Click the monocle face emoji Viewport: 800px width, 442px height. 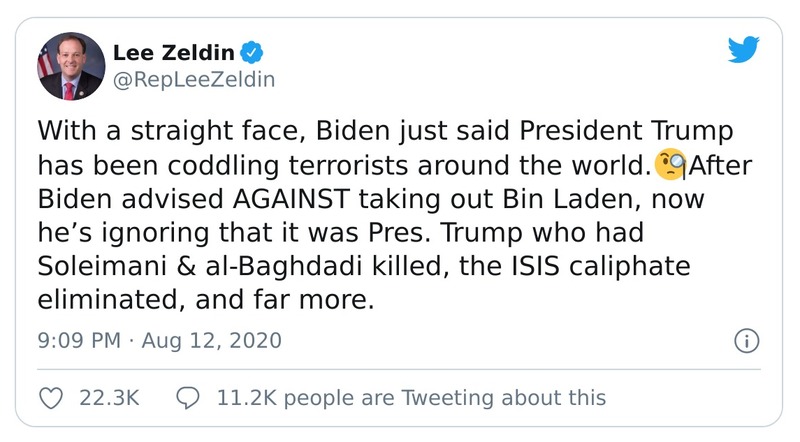click(669, 164)
